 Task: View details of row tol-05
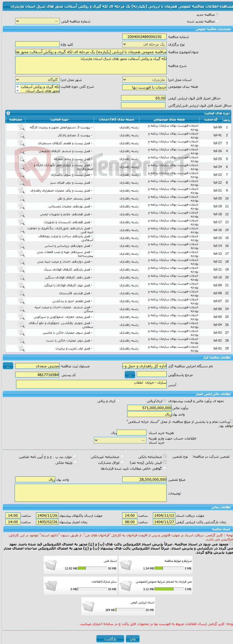coord(21,317)
